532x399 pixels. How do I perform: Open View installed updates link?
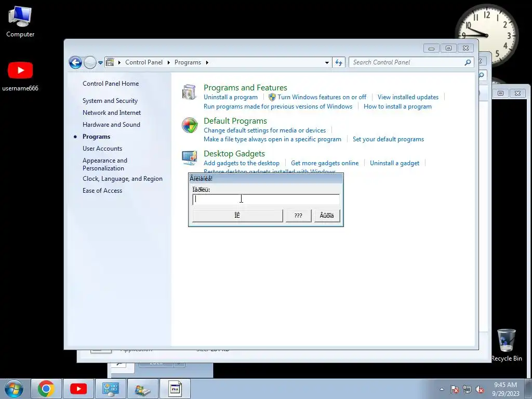pos(408,97)
